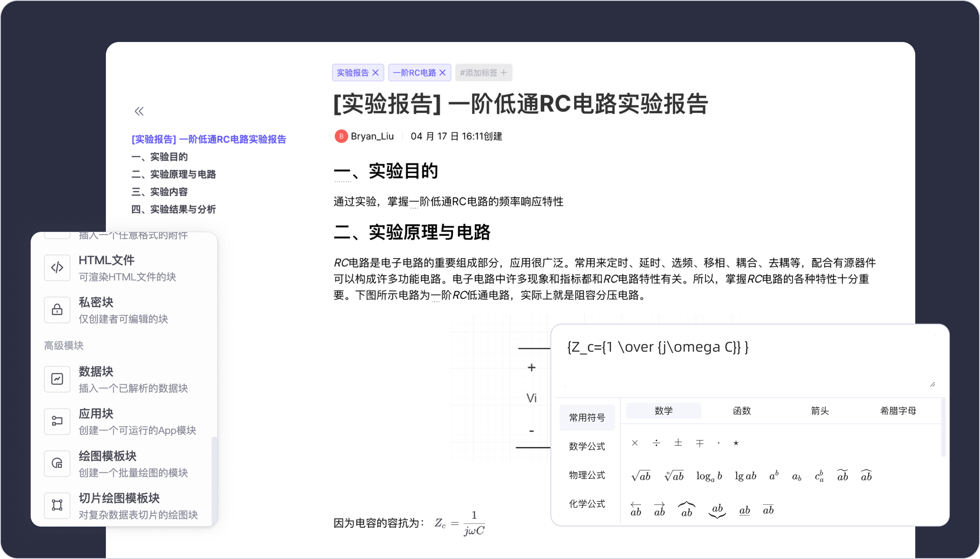Insert the multiplication × symbol
This screenshot has height=559, width=980.
(635, 443)
